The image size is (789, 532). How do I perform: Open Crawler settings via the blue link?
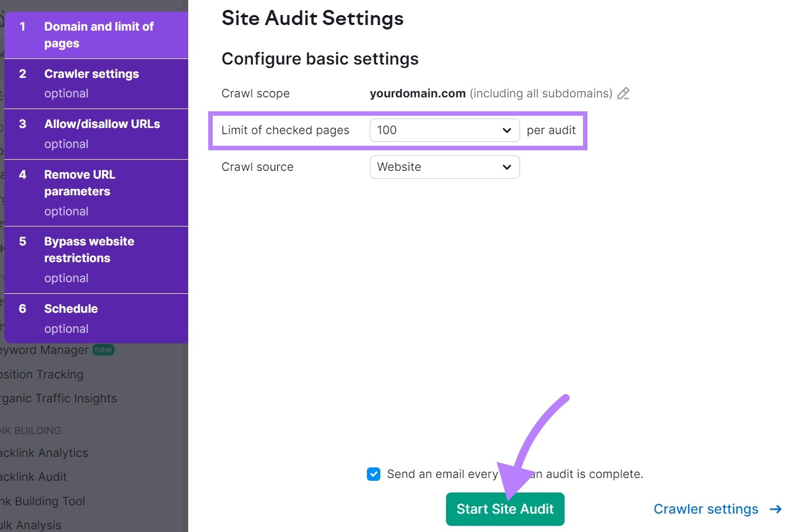click(x=705, y=509)
